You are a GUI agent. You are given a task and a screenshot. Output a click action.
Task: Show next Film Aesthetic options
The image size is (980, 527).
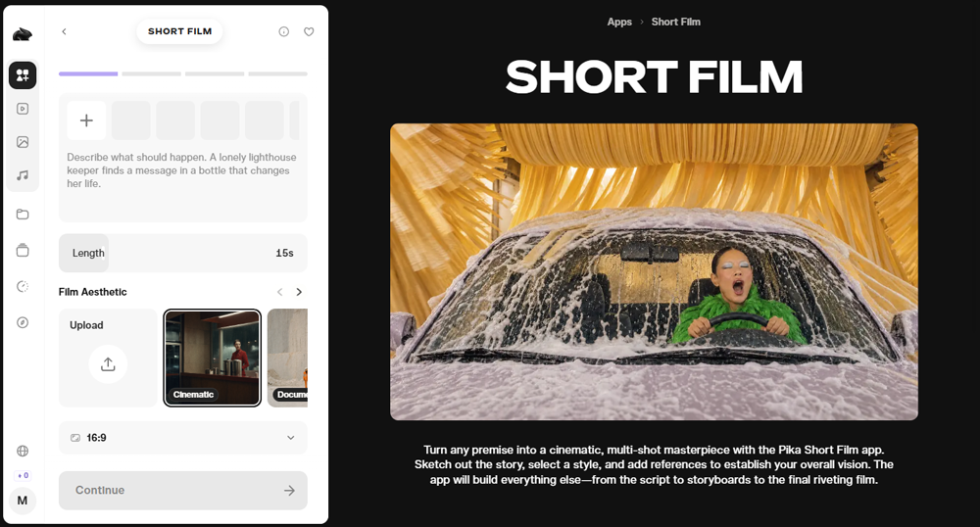tap(299, 292)
